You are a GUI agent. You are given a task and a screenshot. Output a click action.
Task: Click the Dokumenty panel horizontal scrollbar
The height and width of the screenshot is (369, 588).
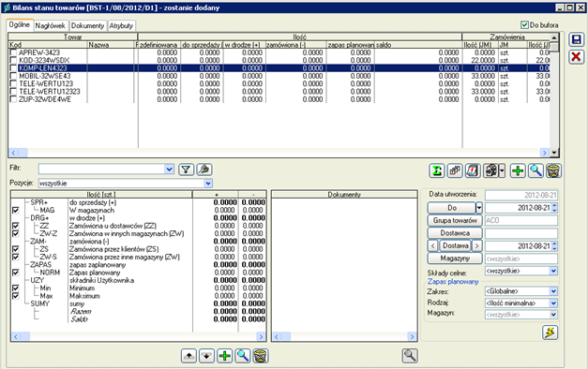pos(344,336)
